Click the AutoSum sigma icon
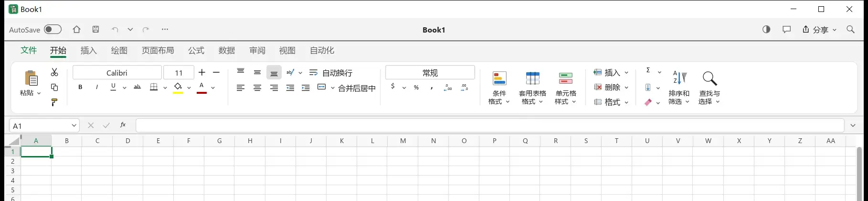The image size is (868, 201). point(648,70)
